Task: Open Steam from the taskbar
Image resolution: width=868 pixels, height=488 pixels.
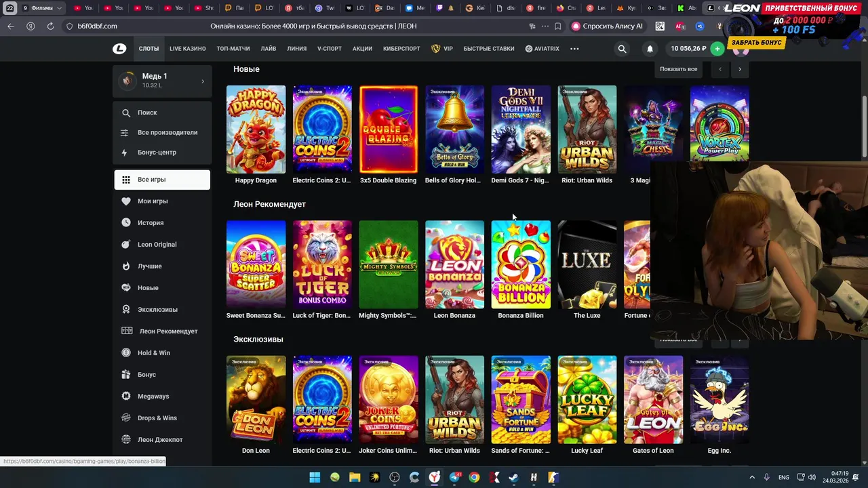Action: 513,477
